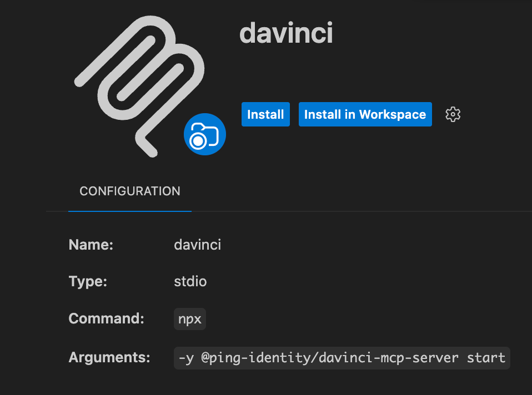Click the Name value davinci

coord(198,245)
